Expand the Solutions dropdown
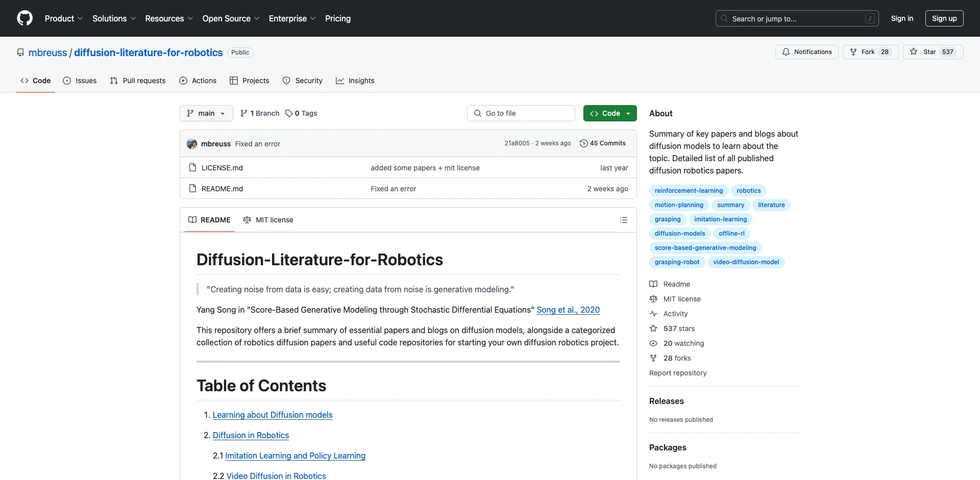The width and height of the screenshot is (980, 480). pyautogui.click(x=114, y=18)
